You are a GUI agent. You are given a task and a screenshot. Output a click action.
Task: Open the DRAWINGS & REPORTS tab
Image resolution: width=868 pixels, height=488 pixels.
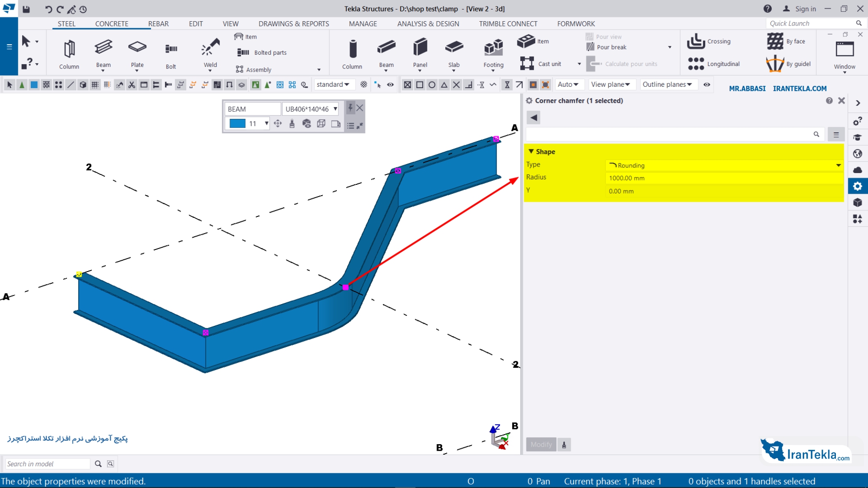pyautogui.click(x=294, y=24)
